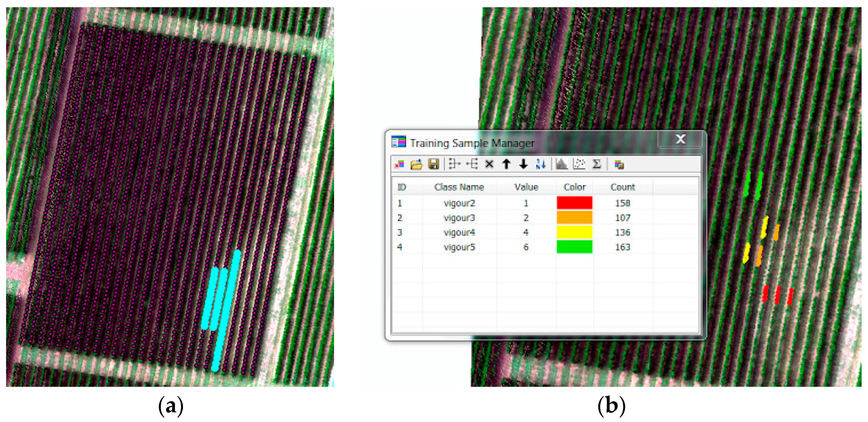Select class name 'vigour5'
868x422 pixels.
tap(459, 247)
